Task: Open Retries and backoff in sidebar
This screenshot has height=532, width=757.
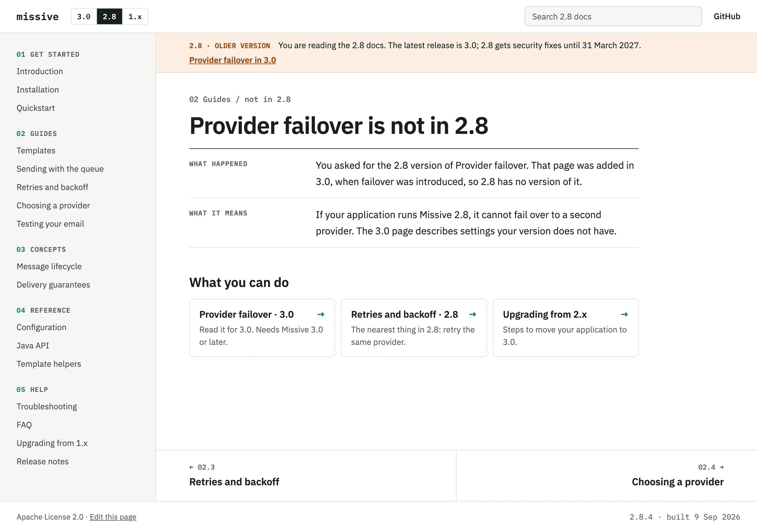Action: (x=52, y=187)
